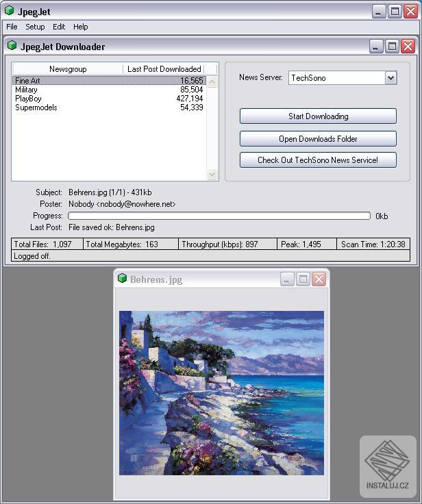Select the Supermodels newsgroup row
Screen dimensions: 422x504
[x=110, y=108]
